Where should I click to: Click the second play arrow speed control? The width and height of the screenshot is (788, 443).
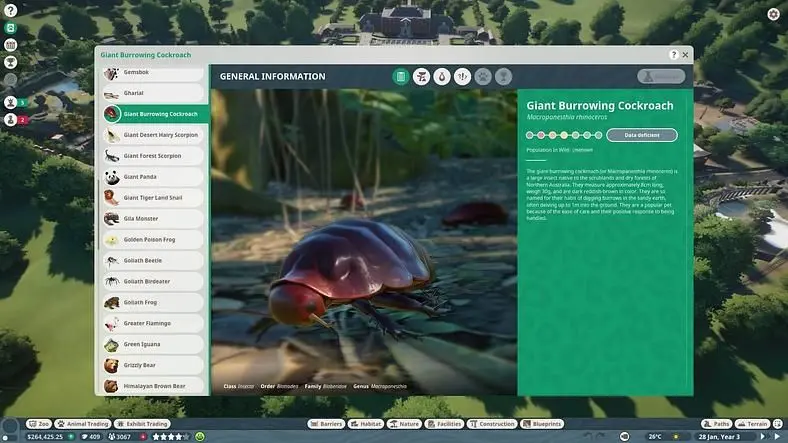coord(778,436)
